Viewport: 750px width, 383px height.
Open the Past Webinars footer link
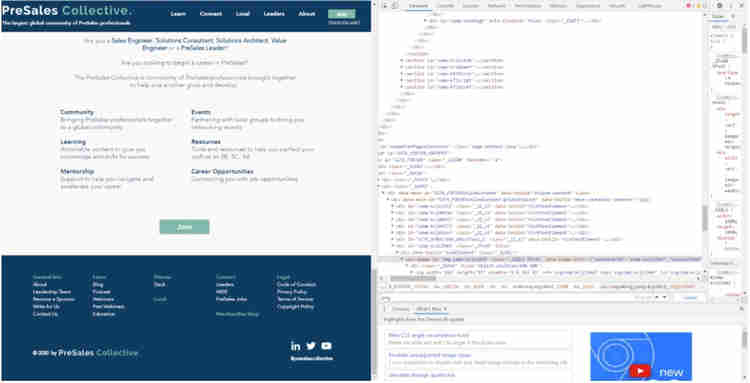point(109,306)
